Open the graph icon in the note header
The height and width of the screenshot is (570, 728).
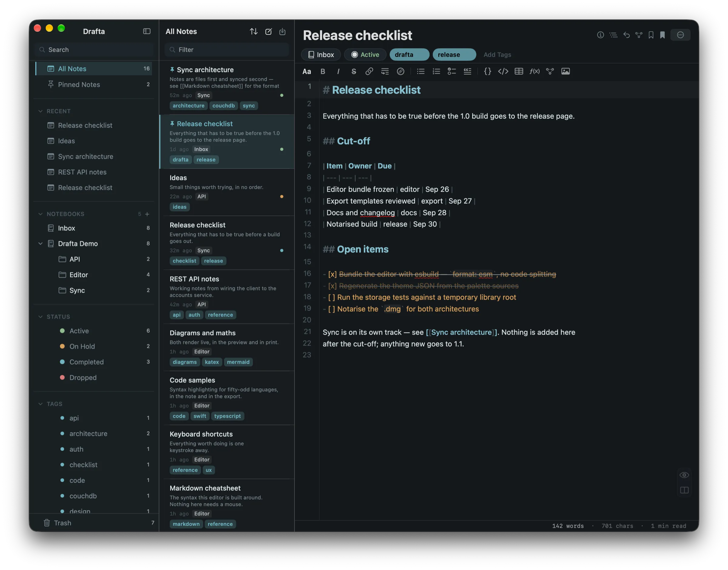(x=639, y=35)
